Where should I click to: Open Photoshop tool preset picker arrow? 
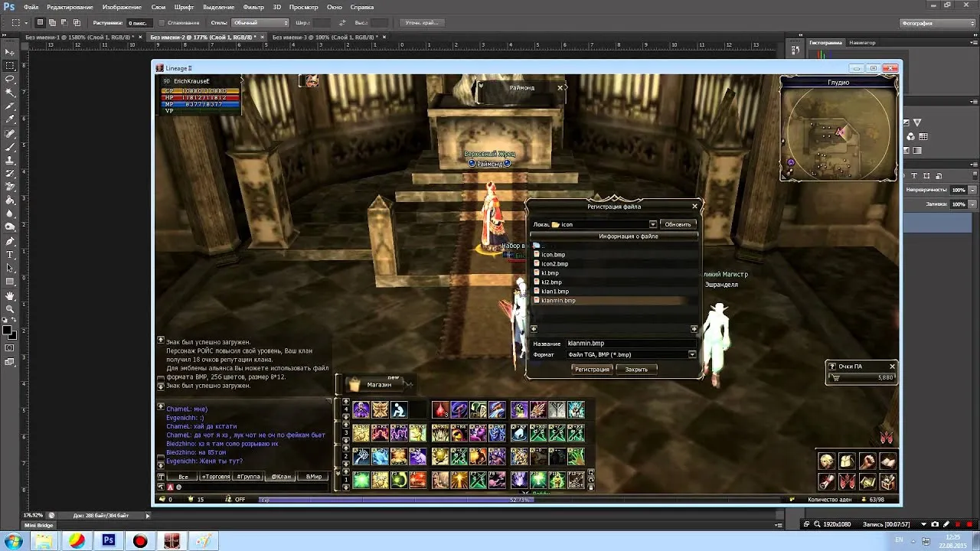click(x=24, y=23)
